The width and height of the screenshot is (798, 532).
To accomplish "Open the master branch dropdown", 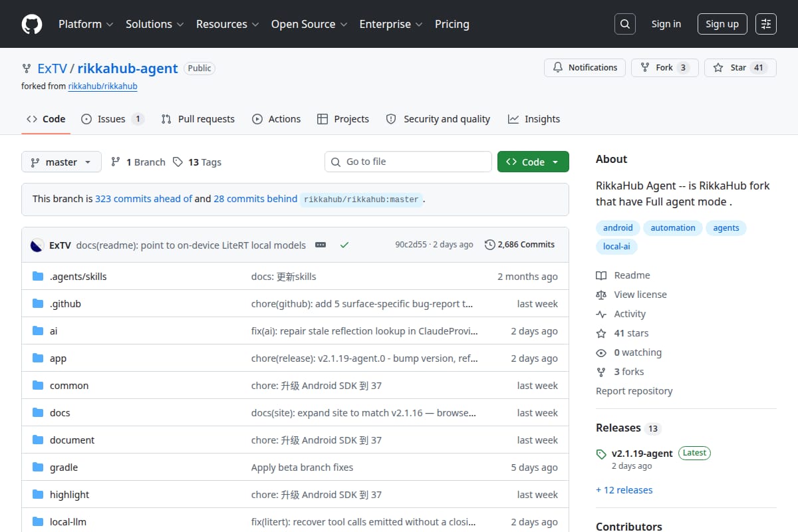I will click(x=61, y=162).
